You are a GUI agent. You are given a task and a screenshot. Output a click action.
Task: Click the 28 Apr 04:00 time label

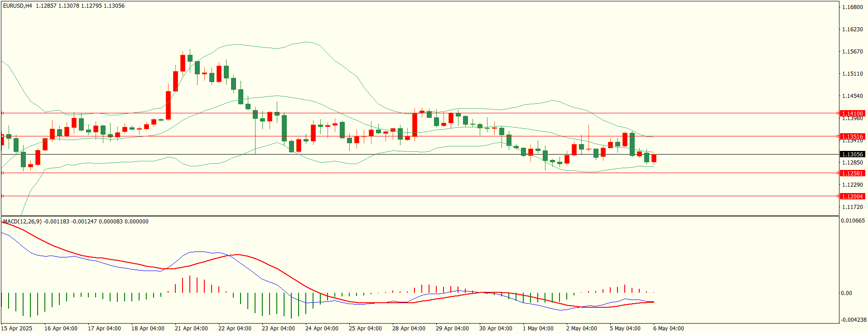tap(409, 329)
